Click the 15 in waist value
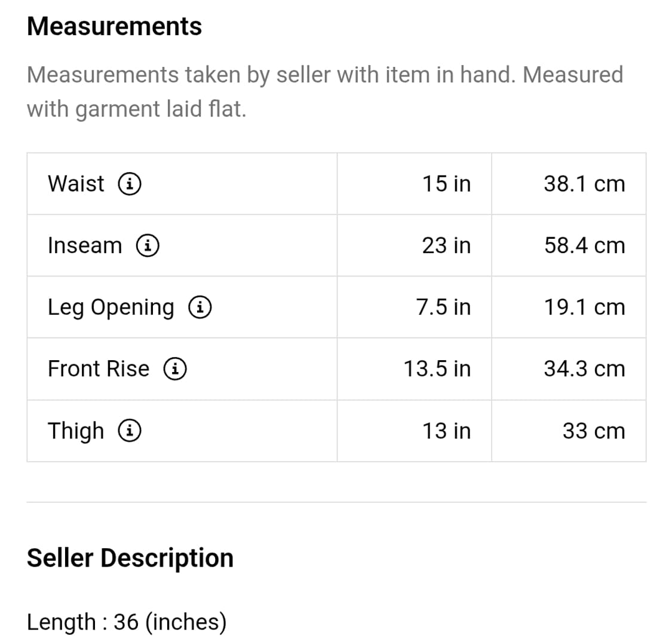This screenshot has height=642, width=672. coord(447,184)
